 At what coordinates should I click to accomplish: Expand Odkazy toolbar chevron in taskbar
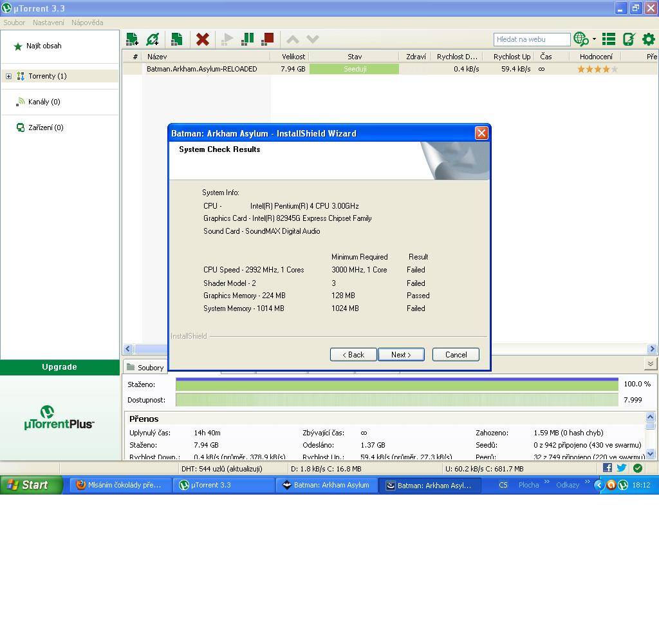(x=587, y=481)
